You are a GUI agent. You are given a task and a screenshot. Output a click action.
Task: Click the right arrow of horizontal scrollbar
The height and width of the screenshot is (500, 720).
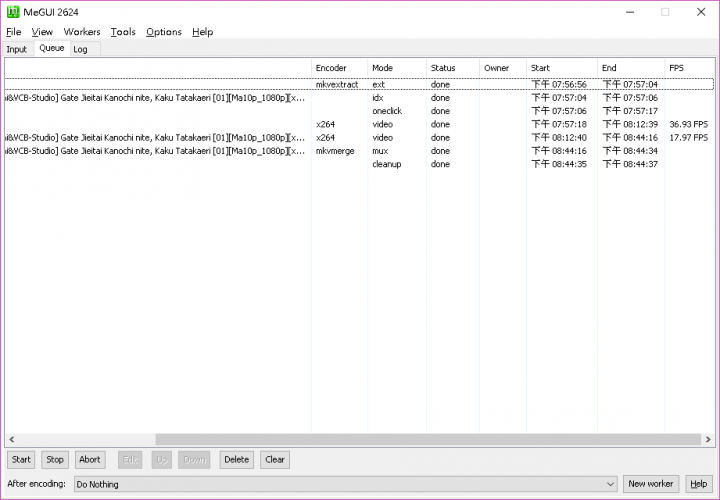tap(708, 439)
